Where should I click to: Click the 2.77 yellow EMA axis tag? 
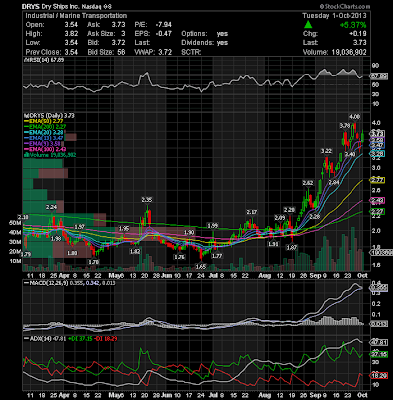coord(377,180)
